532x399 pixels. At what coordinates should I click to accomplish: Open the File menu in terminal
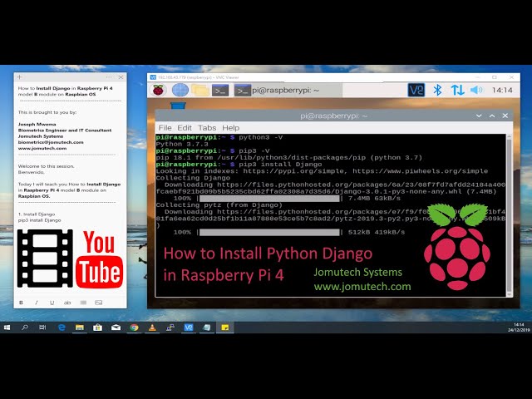point(165,128)
